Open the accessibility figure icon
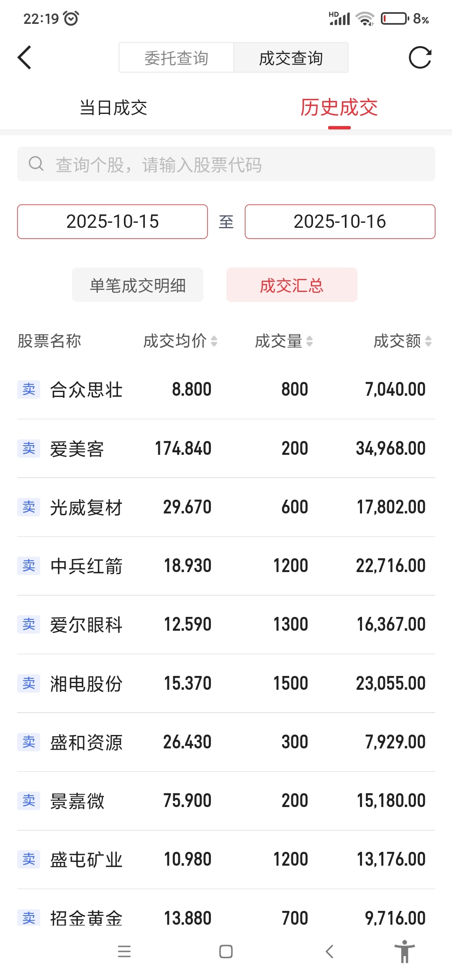The height and width of the screenshot is (980, 452). tap(404, 952)
